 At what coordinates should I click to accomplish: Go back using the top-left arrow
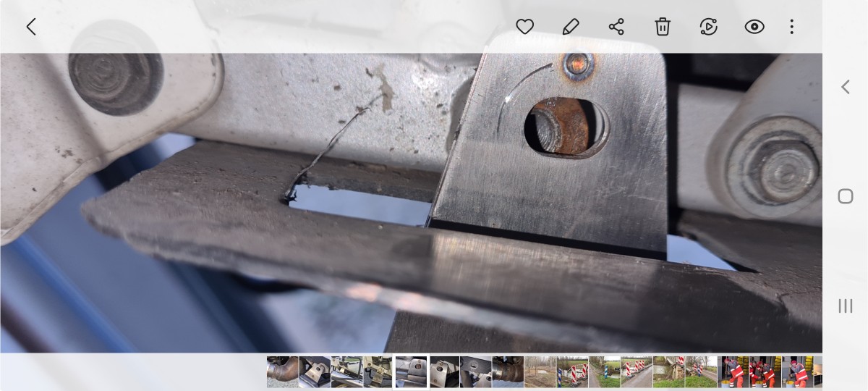click(x=31, y=27)
